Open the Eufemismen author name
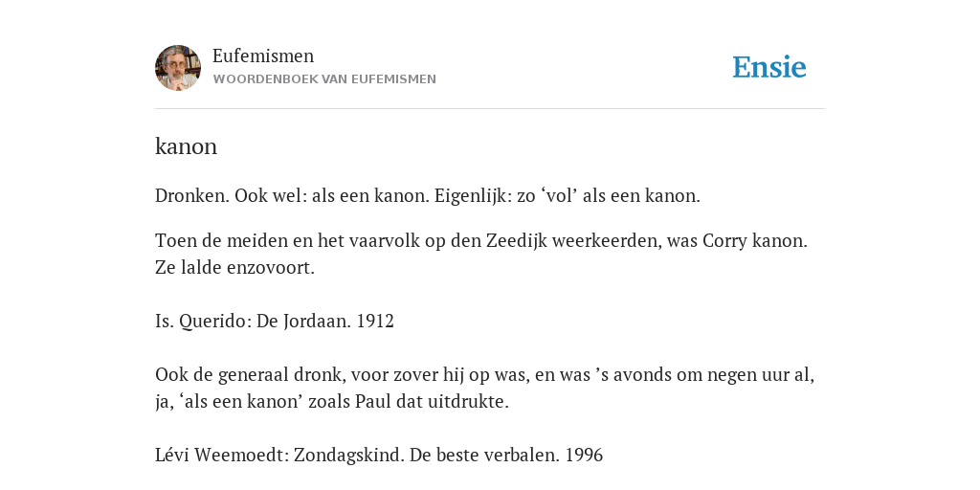The image size is (980, 490). pyautogui.click(x=263, y=56)
